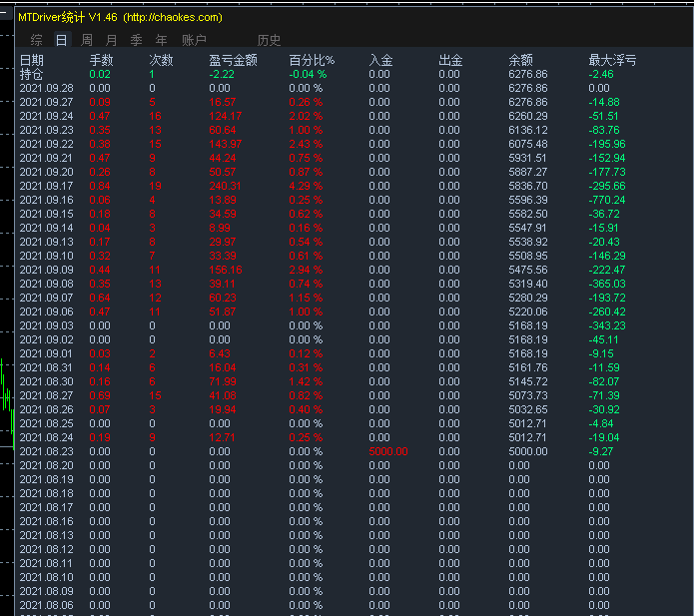694x616 pixels.
Task: Click max floating loss -343.23
Action: click(x=607, y=325)
